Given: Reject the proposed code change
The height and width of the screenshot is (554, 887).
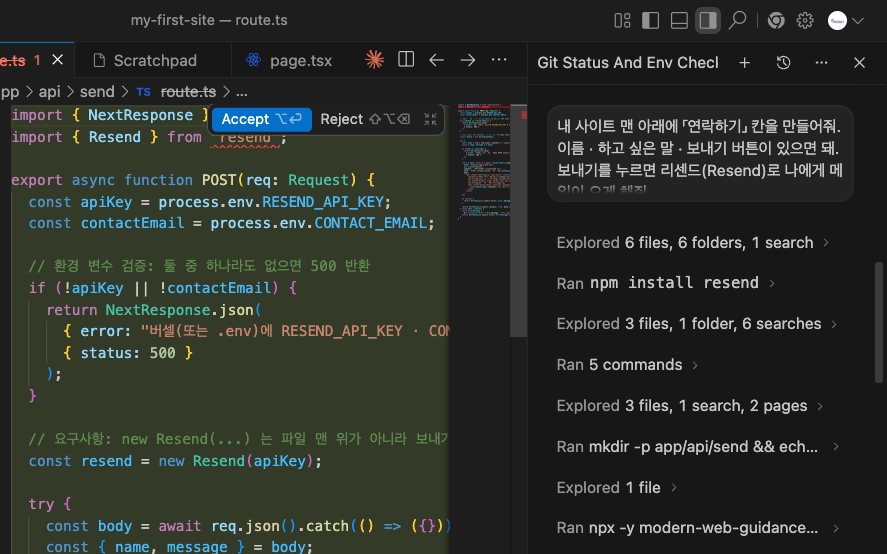Looking at the screenshot, I should pos(364,119).
